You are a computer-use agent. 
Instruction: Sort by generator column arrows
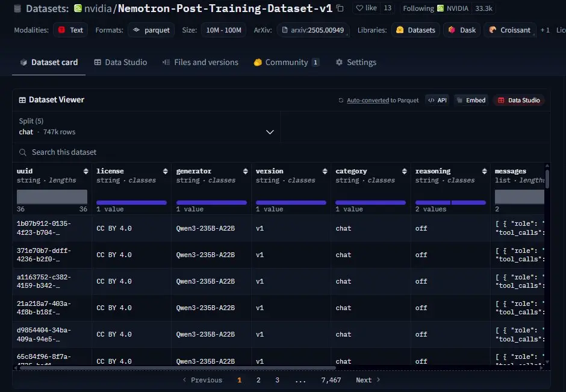coord(245,171)
